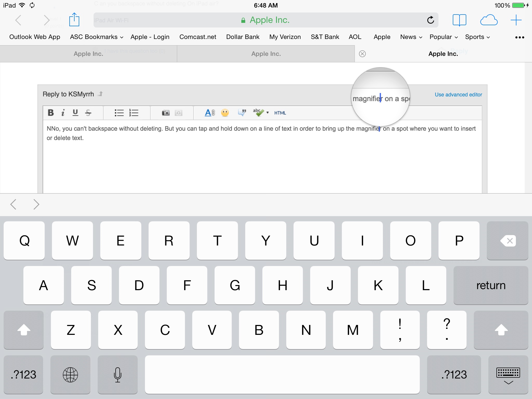Expand the News bookmarks folder
Screen dimensions: 532x399
(x=411, y=37)
